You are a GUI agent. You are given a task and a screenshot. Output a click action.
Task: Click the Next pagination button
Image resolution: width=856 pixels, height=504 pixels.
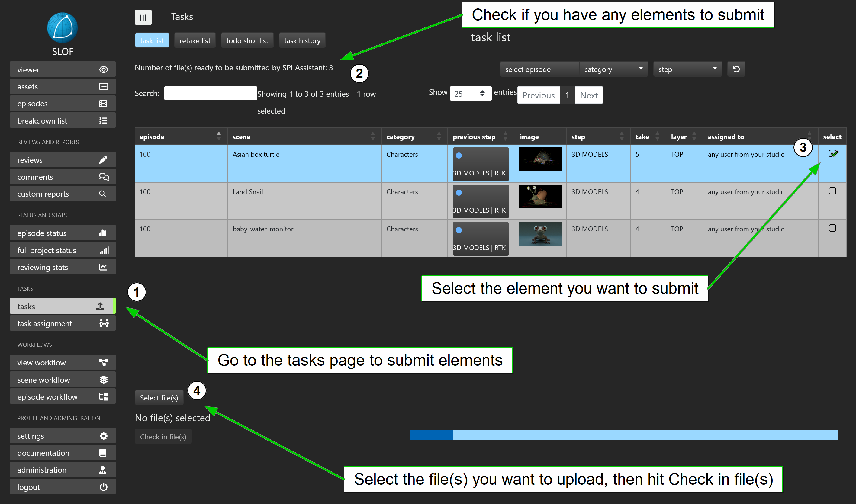click(x=589, y=95)
